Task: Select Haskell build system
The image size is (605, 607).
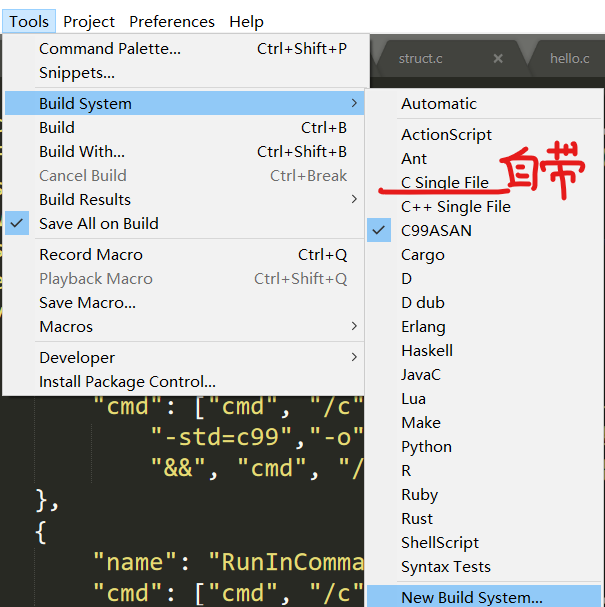Action: (x=484, y=351)
